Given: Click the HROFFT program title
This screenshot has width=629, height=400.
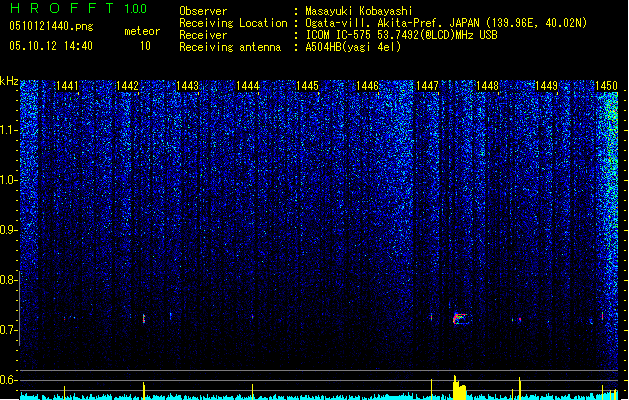Looking at the screenshot, I should coord(62,8).
